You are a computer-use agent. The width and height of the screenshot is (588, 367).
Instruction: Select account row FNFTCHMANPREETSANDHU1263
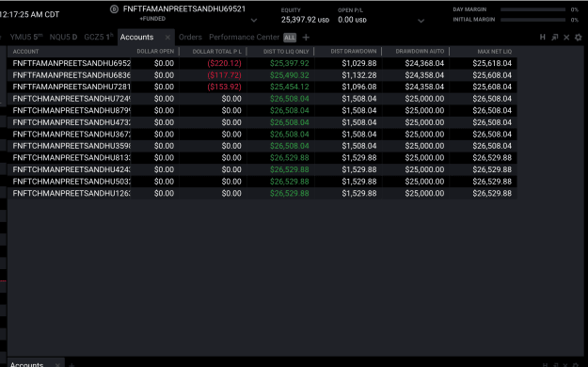point(262,193)
